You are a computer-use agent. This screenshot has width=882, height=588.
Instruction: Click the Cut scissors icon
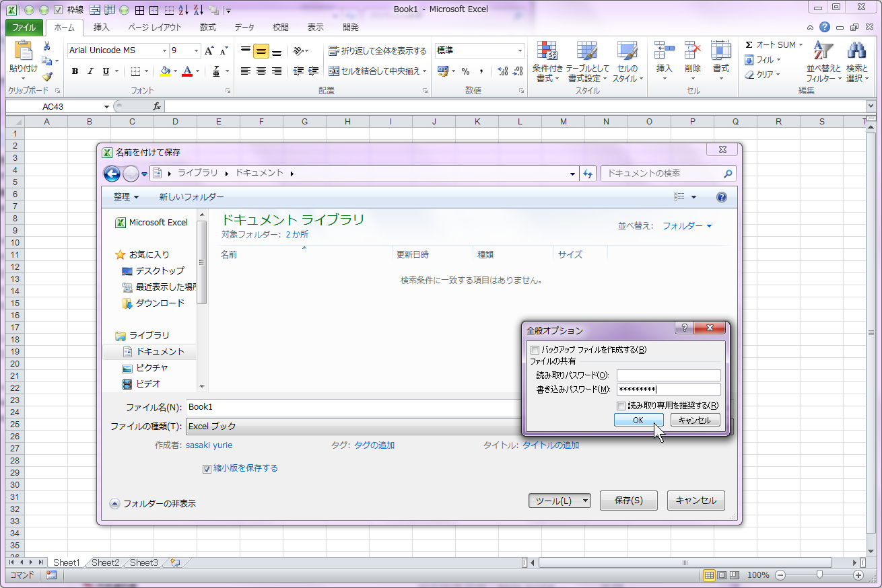click(46, 46)
